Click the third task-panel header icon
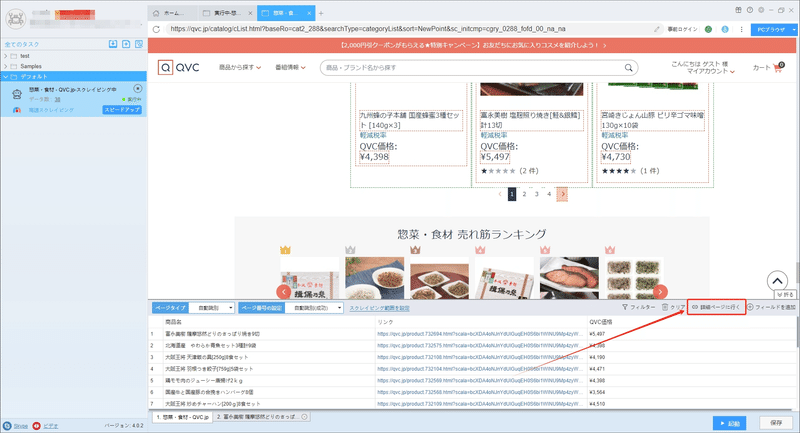This screenshot has width=800, height=433. 139,44
